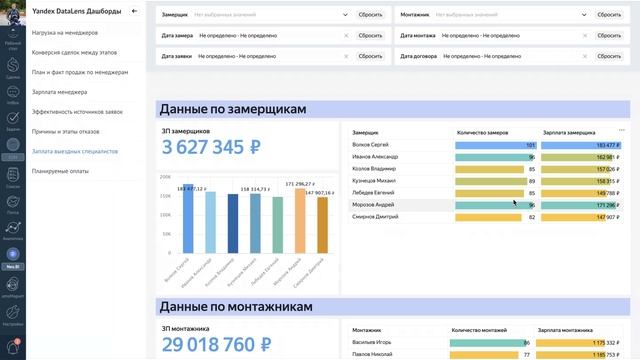This screenshot has width=640, height=360.
Task: Select the Васильев Игорь row in Монтажник table
Action: pyautogui.click(x=371, y=342)
